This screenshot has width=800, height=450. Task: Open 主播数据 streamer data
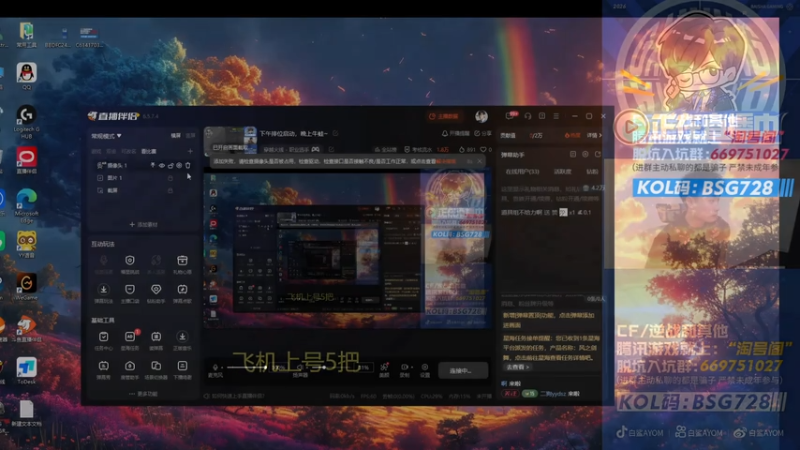pyautogui.click(x=443, y=116)
